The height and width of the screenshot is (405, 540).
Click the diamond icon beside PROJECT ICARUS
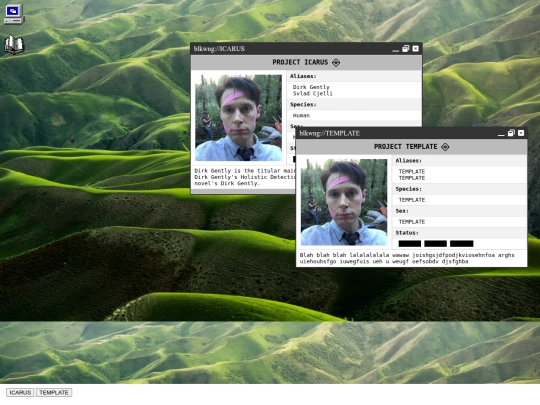336,62
